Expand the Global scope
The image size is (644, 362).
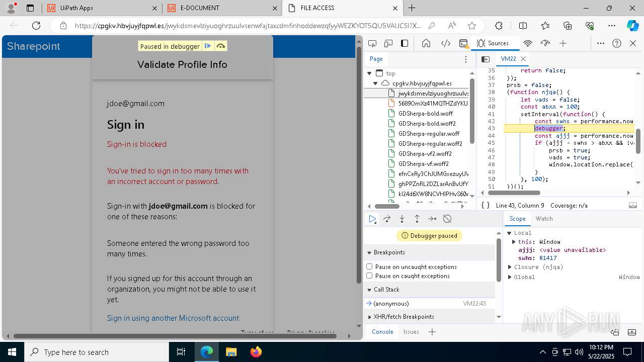[510, 277]
